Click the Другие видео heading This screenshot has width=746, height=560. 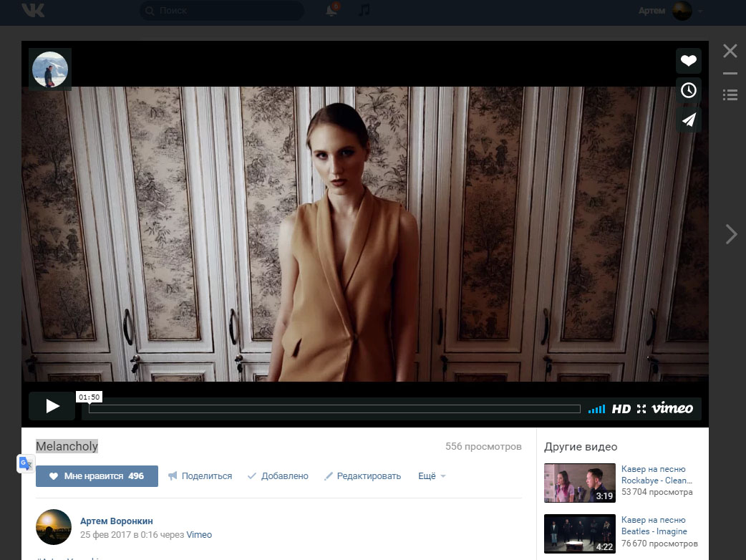tap(581, 447)
